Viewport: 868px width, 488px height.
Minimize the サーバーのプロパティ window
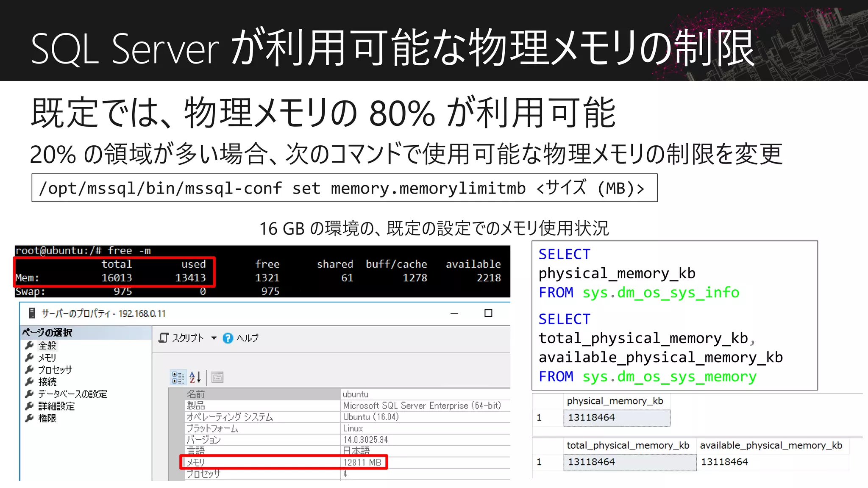(454, 313)
